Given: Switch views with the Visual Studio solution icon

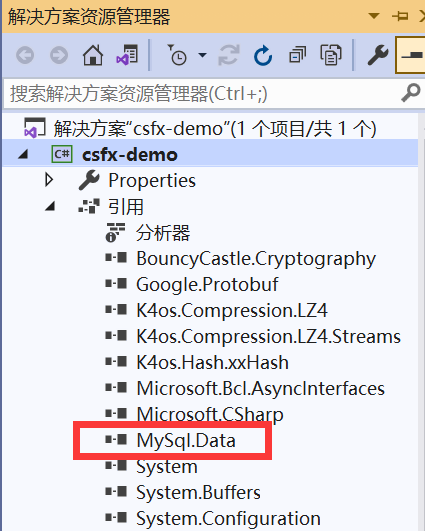Looking at the screenshot, I should [x=127, y=55].
